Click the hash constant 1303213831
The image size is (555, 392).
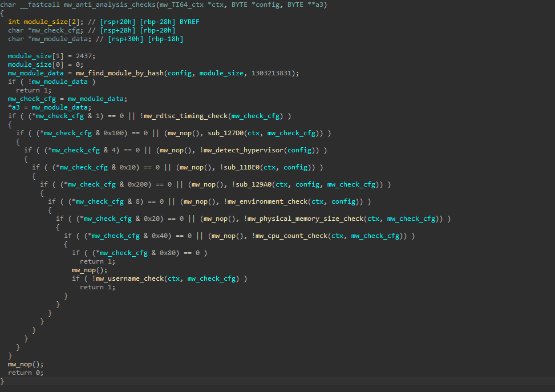click(272, 73)
